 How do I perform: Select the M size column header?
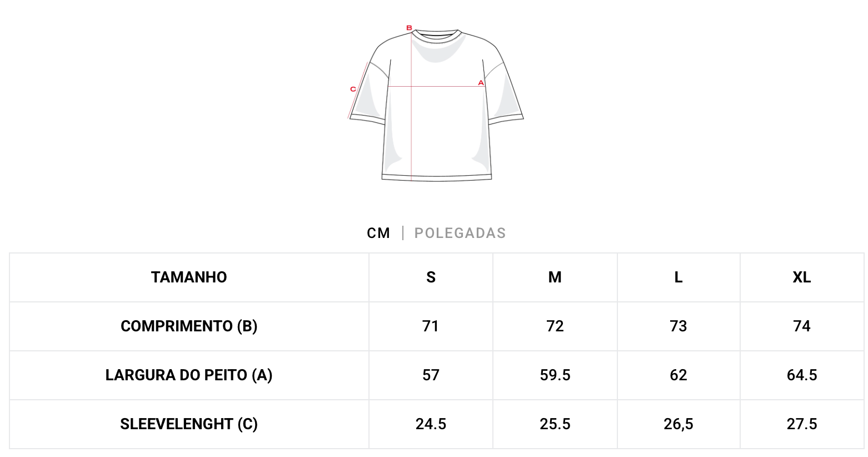[555, 277]
